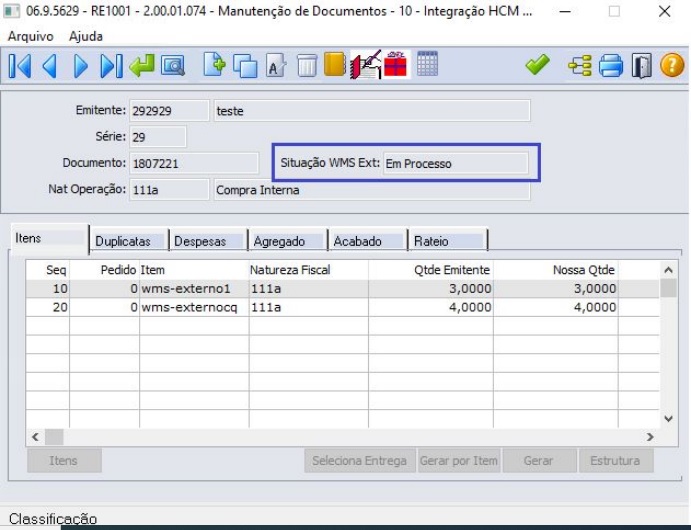Click the exit door icon
Screen dimensions: 691x530
pyautogui.click(x=641, y=66)
